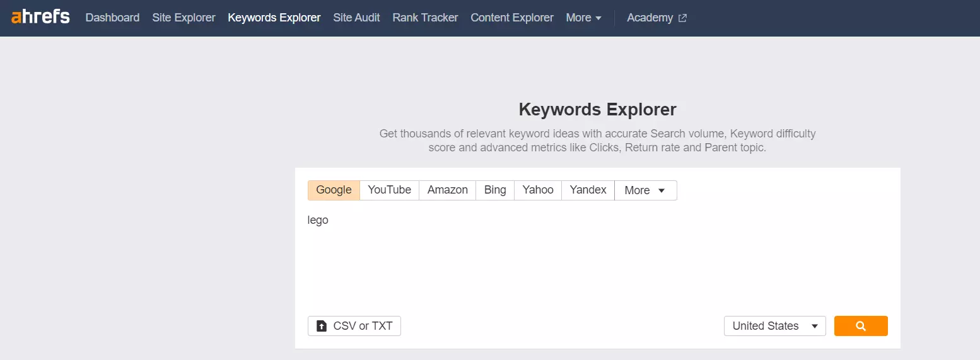This screenshot has height=360, width=980.
Task: Switch to the Yandex tab
Action: 588,190
